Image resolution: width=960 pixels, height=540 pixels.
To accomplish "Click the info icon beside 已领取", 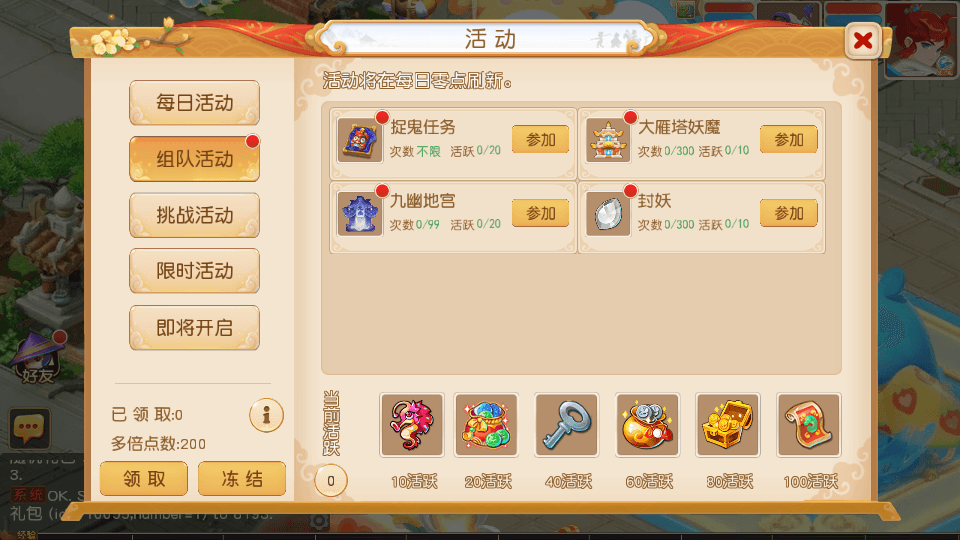I will 266,415.
